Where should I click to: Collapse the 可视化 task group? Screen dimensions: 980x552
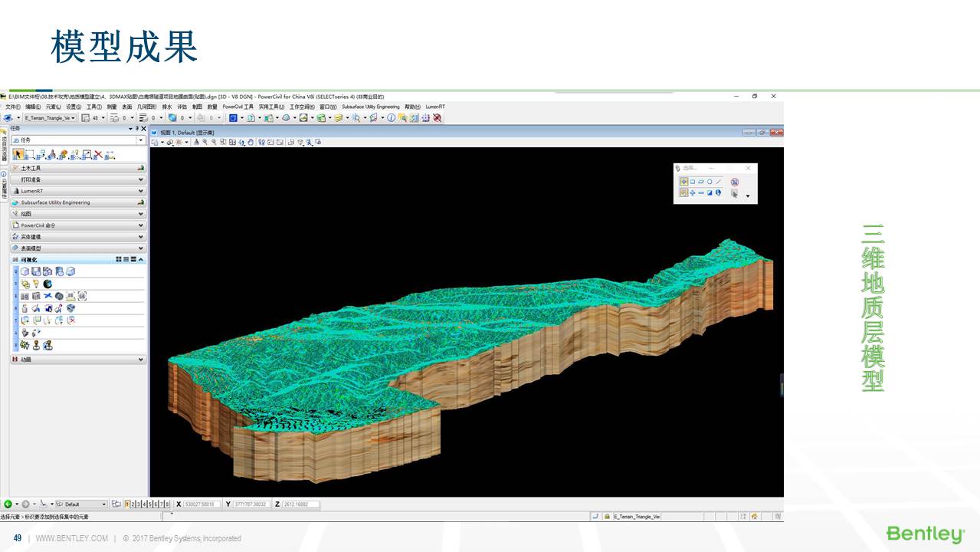click(140, 260)
